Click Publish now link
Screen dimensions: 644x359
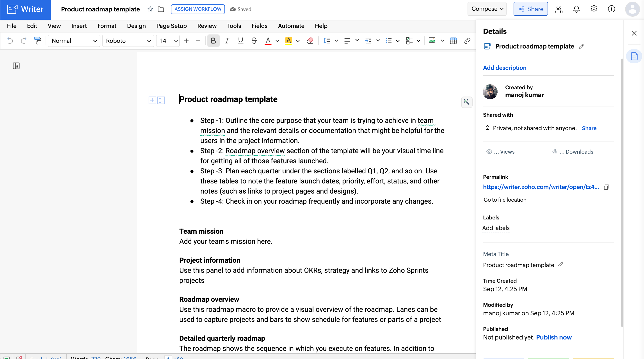pyautogui.click(x=554, y=337)
